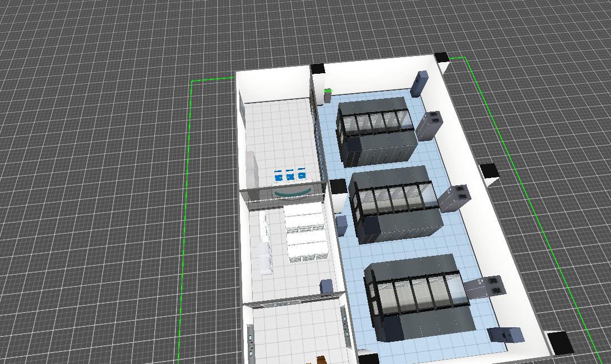Pick the cooling unit beside nearest racks
This screenshot has width=611, height=364.
tap(484, 287)
